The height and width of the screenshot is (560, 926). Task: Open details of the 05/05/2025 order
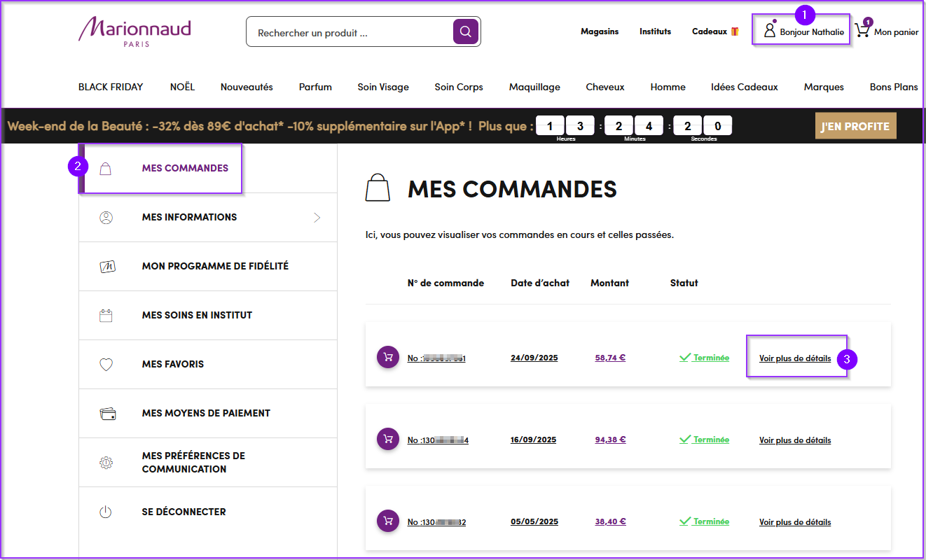[x=794, y=522]
